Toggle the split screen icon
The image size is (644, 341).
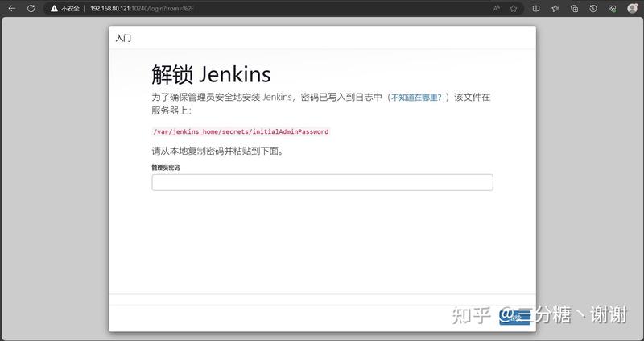pyautogui.click(x=536, y=8)
